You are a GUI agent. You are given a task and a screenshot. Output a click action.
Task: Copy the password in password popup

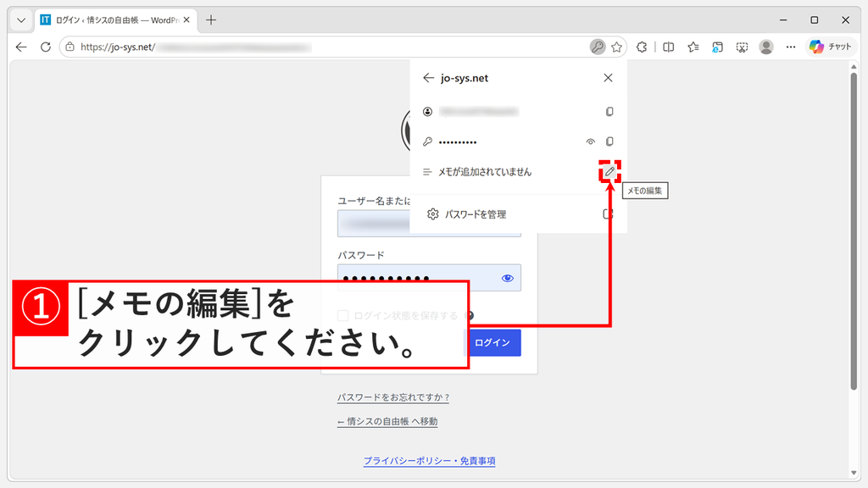click(609, 141)
